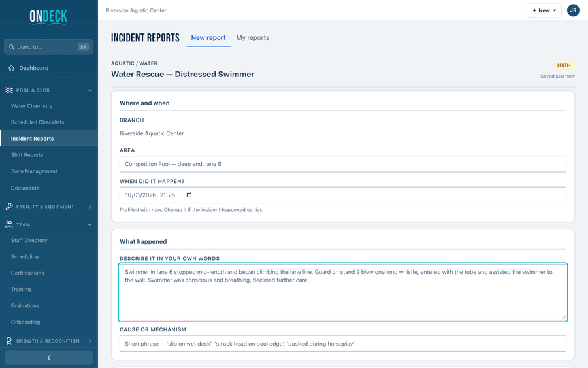588x368 pixels.
Task: Click the Facility & Equipment wrench icon
Action: tap(9, 207)
